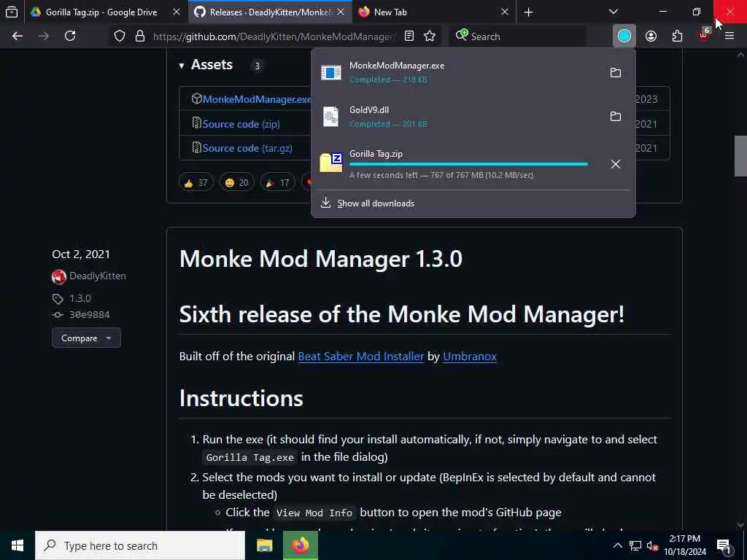Collapse the Assets section triangle
This screenshot has width=747, height=560.
(x=182, y=66)
